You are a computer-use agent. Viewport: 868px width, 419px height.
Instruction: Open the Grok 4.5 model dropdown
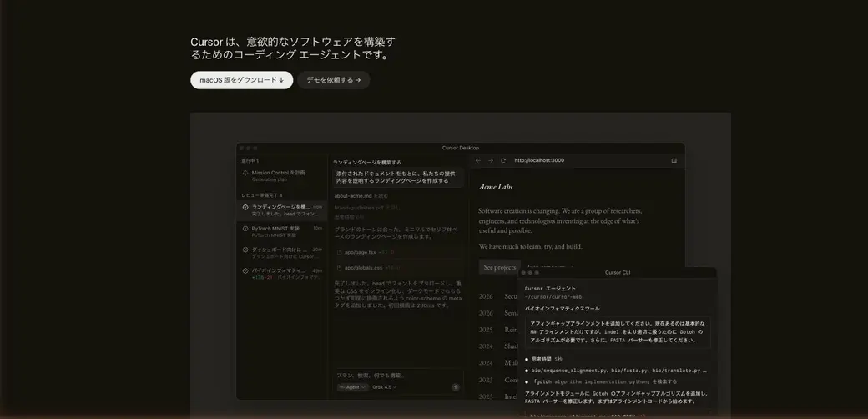[384, 387]
